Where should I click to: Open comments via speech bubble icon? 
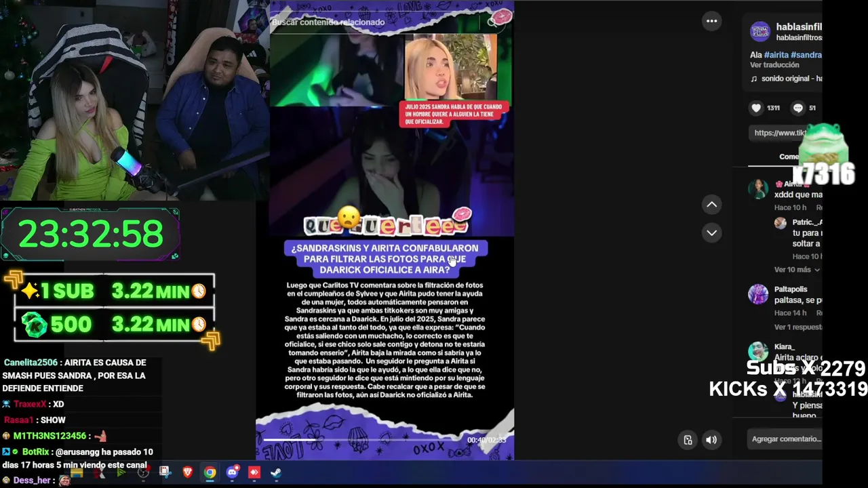point(798,108)
